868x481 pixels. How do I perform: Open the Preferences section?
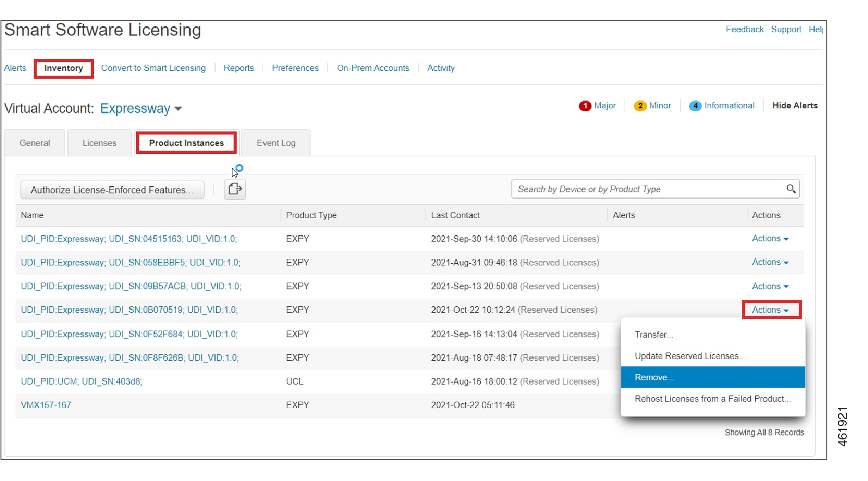tap(295, 68)
